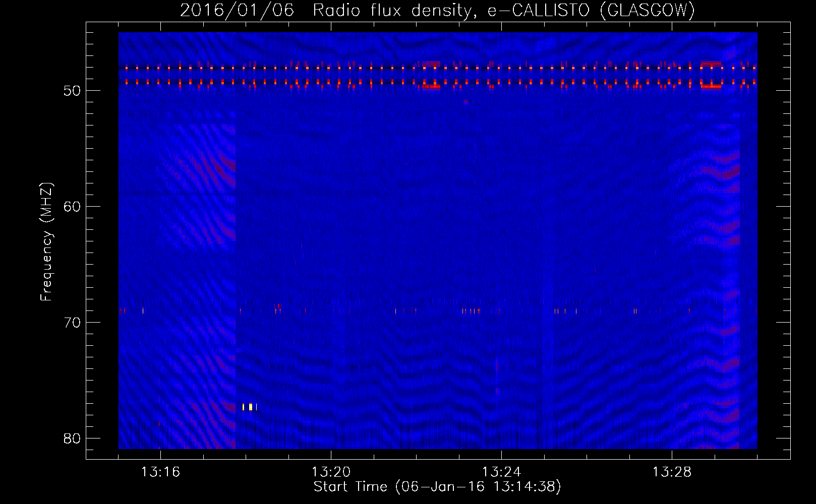The height and width of the screenshot is (504, 816).
Task: Click the '50' frequency tick label
Action: point(72,91)
